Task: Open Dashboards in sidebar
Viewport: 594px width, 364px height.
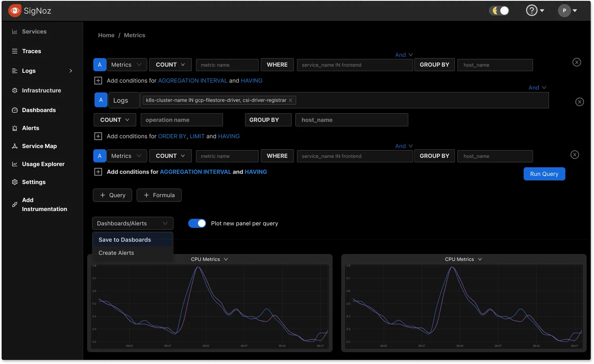Action: (39, 110)
